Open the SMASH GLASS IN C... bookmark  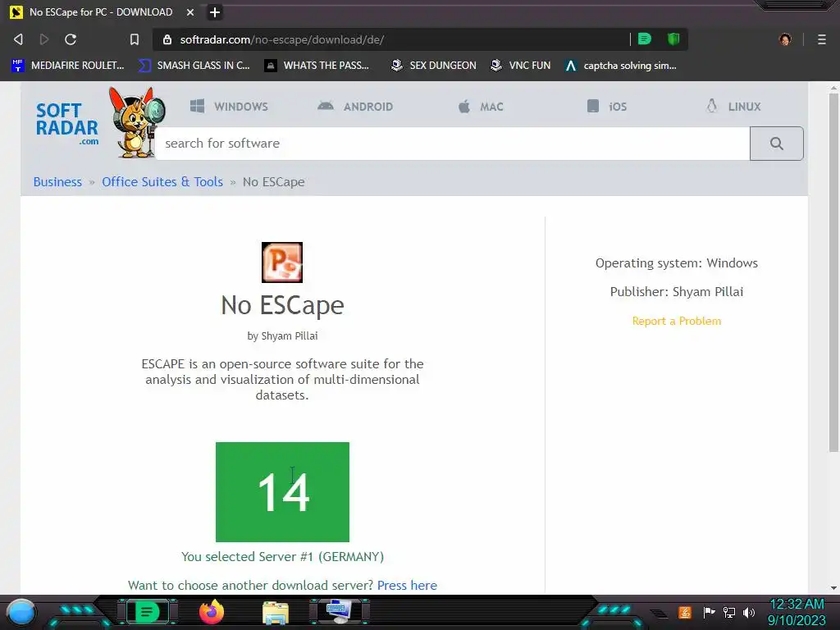[x=194, y=66]
